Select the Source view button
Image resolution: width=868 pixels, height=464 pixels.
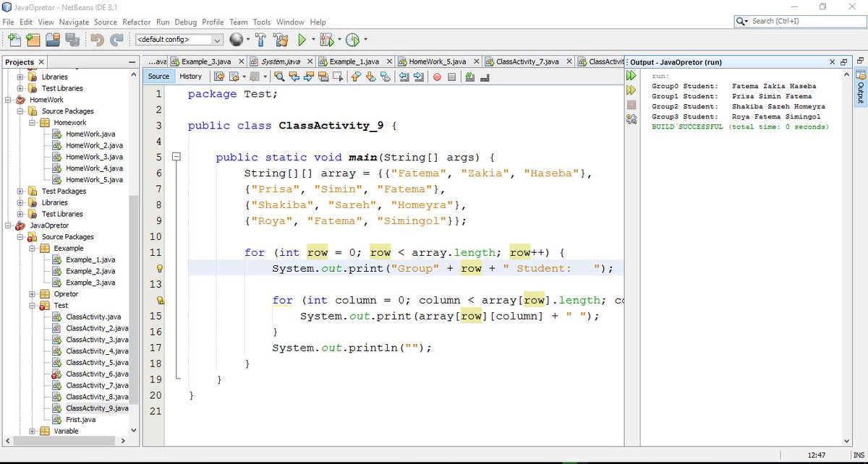pos(158,77)
